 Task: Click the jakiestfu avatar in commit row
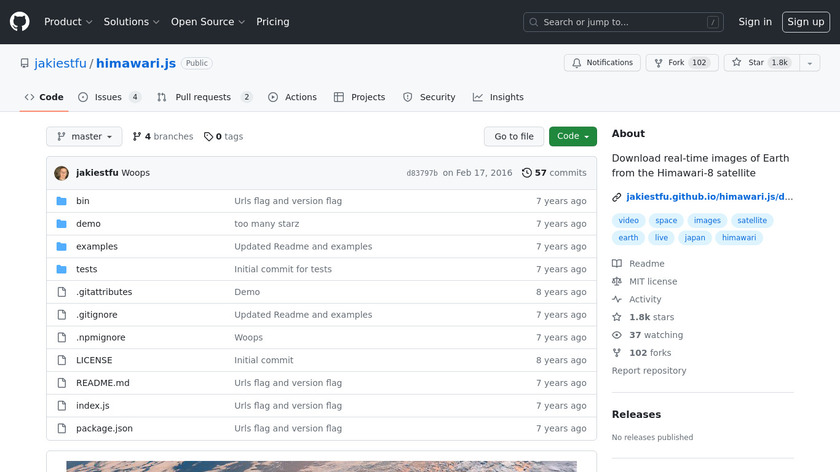click(x=62, y=173)
